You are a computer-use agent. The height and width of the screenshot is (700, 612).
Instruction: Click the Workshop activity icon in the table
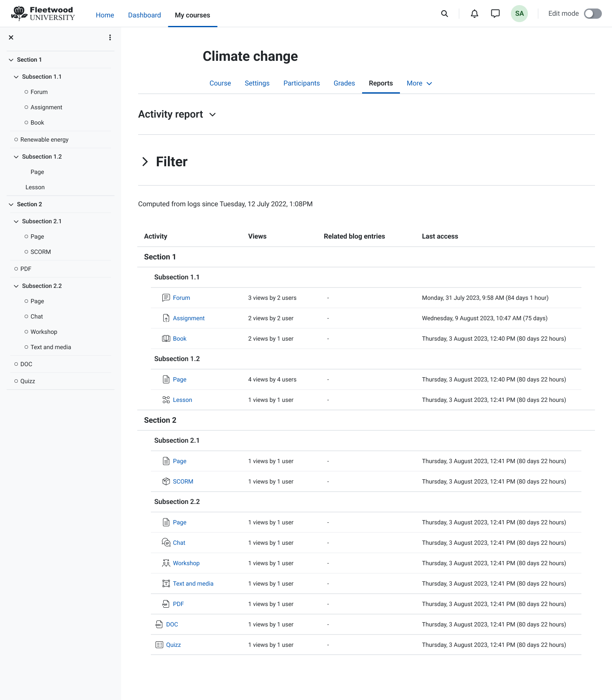(166, 563)
